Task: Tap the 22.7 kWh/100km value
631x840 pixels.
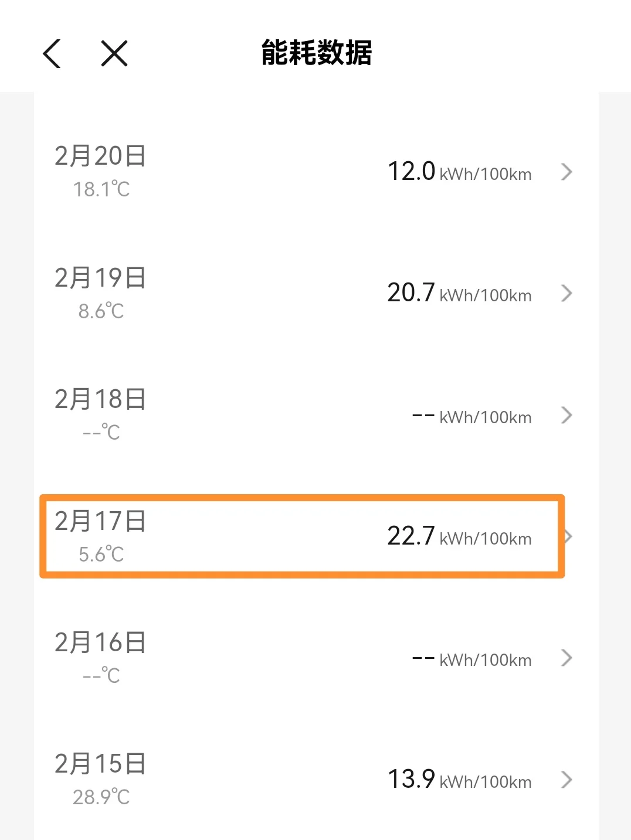Action: [x=459, y=536]
